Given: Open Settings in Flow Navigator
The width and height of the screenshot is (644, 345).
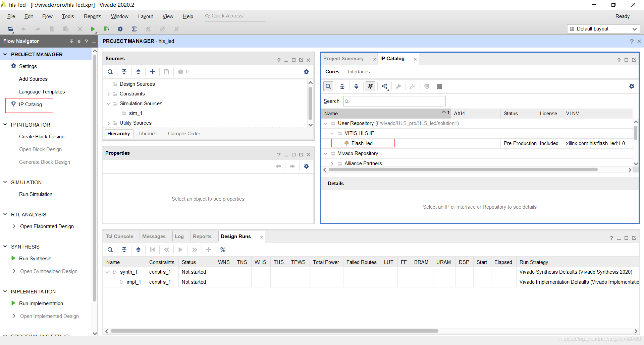Looking at the screenshot, I should (28, 66).
